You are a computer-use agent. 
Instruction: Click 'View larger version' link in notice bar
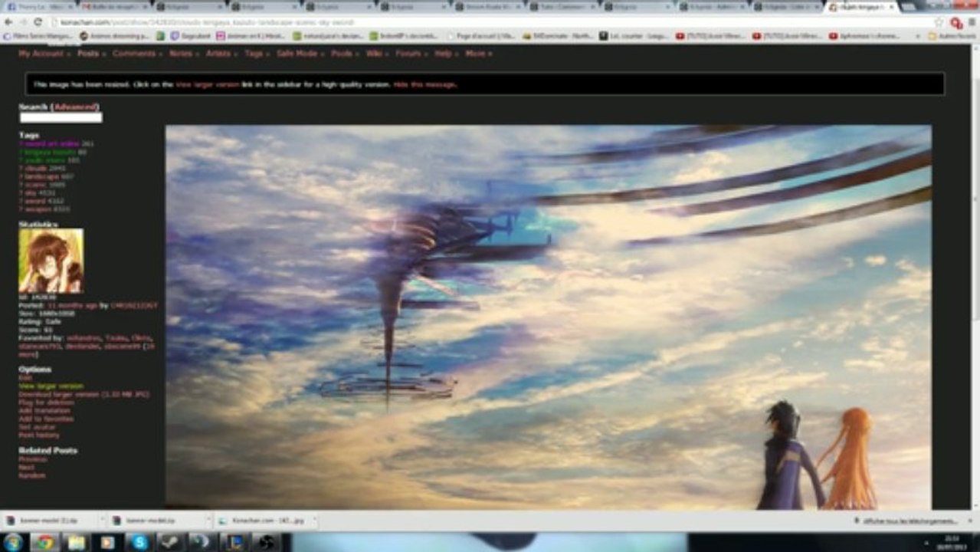click(208, 84)
